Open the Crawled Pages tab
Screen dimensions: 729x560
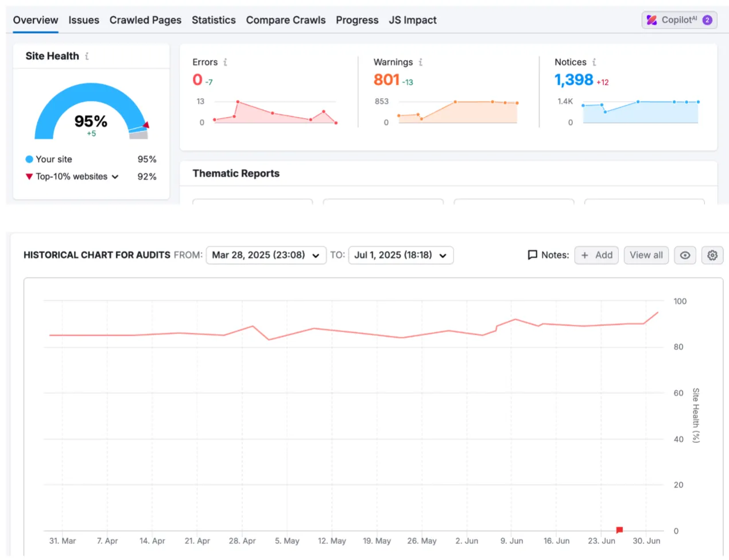pyautogui.click(x=145, y=20)
